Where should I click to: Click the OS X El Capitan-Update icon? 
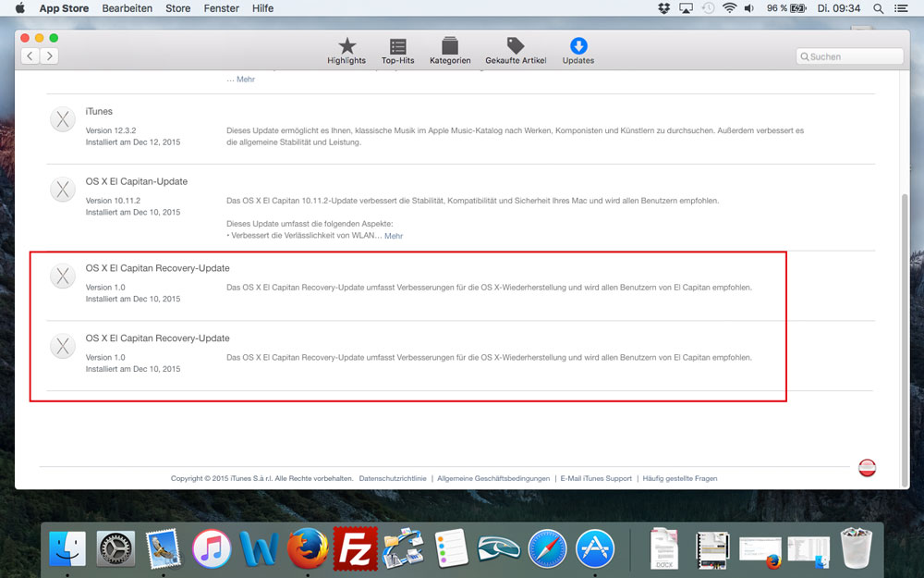tap(63, 190)
